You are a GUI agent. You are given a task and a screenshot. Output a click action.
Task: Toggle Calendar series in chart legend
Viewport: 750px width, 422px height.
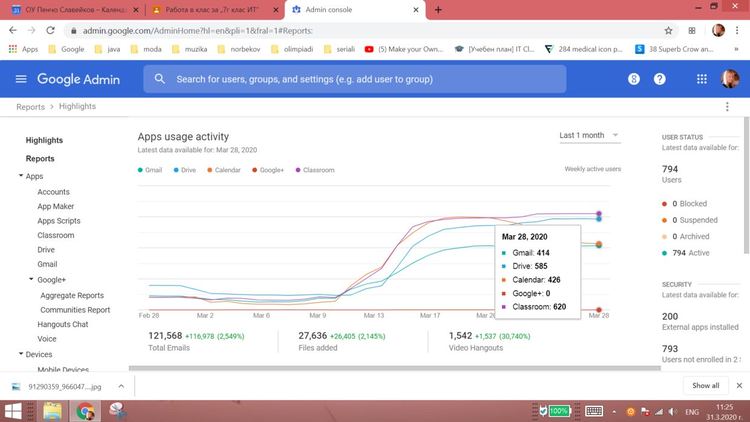[x=224, y=170]
